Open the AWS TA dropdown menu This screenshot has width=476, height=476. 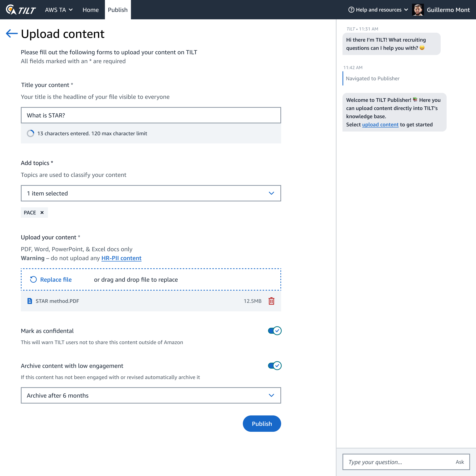59,10
